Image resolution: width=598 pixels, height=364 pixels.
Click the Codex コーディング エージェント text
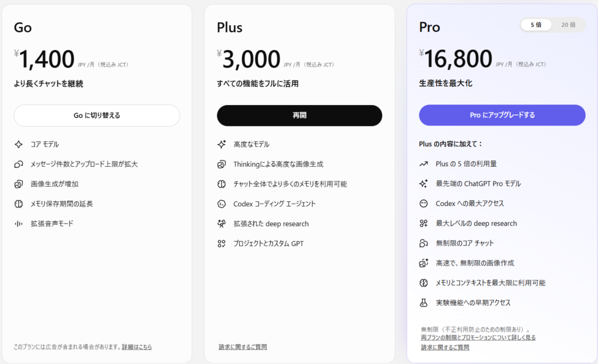click(274, 204)
